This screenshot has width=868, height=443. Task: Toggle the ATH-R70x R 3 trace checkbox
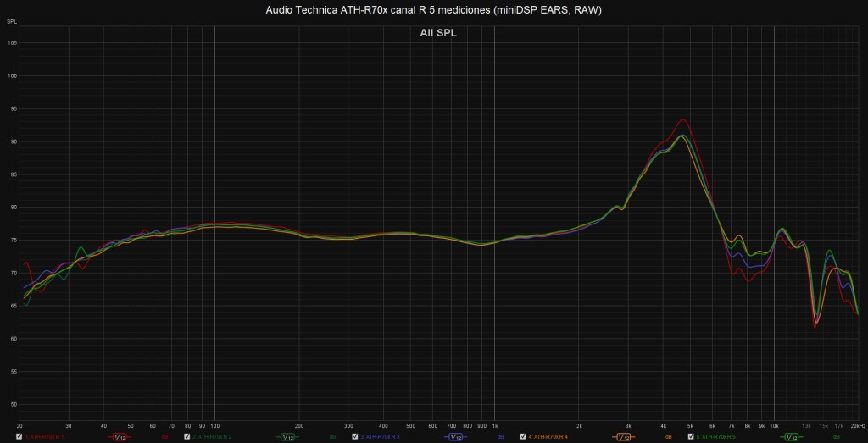click(x=354, y=437)
